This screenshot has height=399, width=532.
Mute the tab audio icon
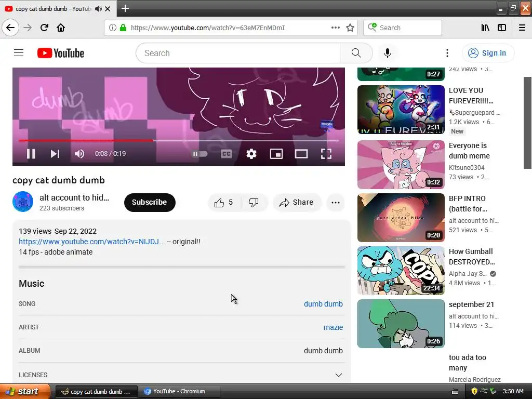click(x=98, y=9)
